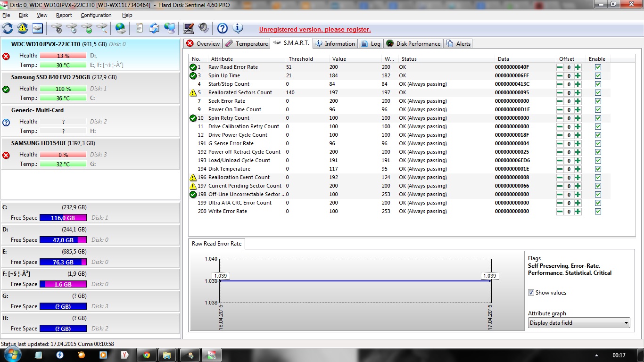Click the green check icon beside Spin Up Time
This screenshot has width=644, height=362.
click(193, 75)
